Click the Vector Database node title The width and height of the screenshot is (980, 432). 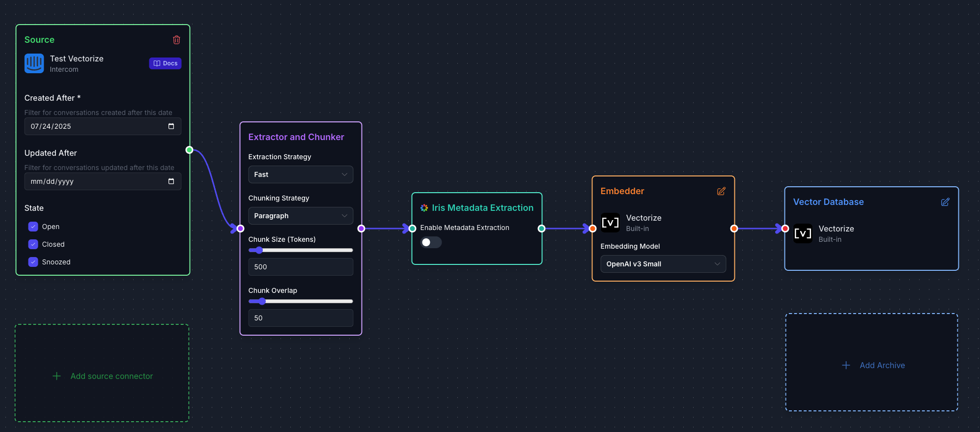[828, 202]
